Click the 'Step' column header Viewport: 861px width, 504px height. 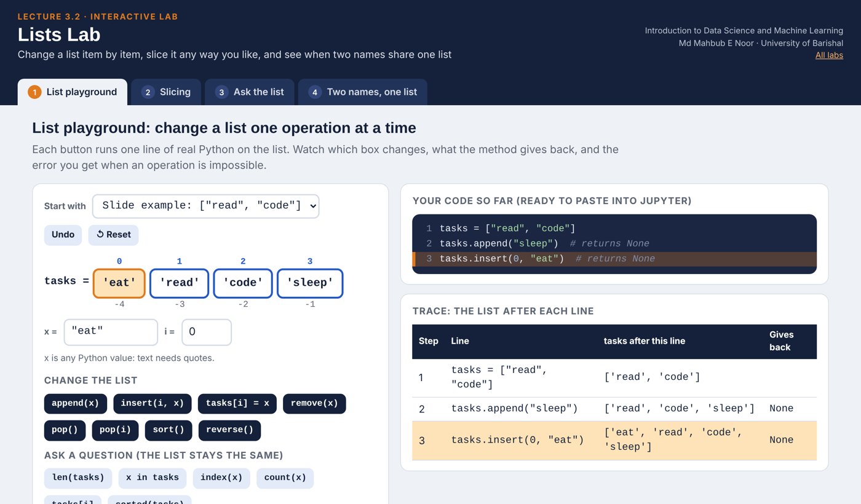tap(429, 341)
